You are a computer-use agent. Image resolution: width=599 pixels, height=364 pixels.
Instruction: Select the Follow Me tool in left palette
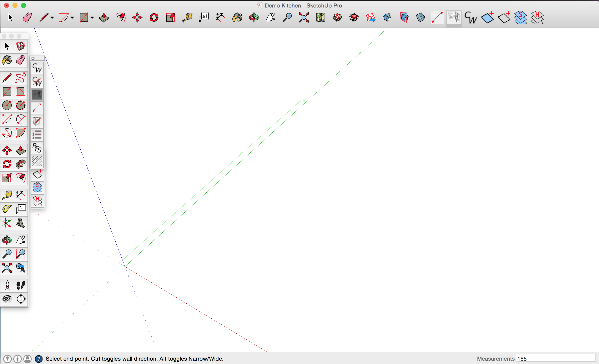pyautogui.click(x=21, y=164)
